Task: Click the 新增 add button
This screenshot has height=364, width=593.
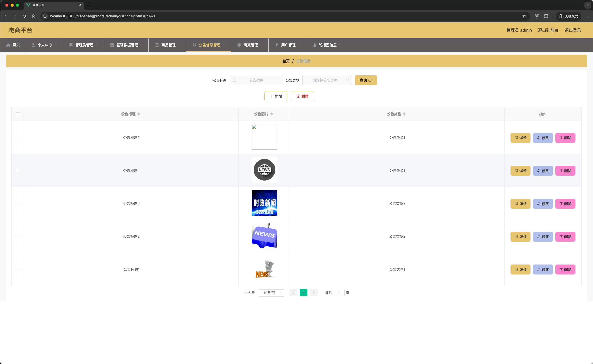Action: click(x=276, y=96)
